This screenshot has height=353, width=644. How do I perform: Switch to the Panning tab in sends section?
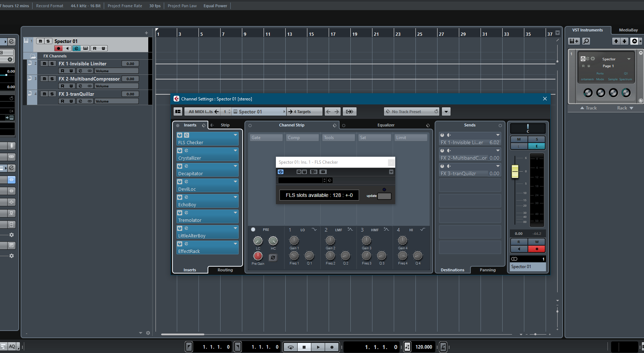(x=488, y=270)
